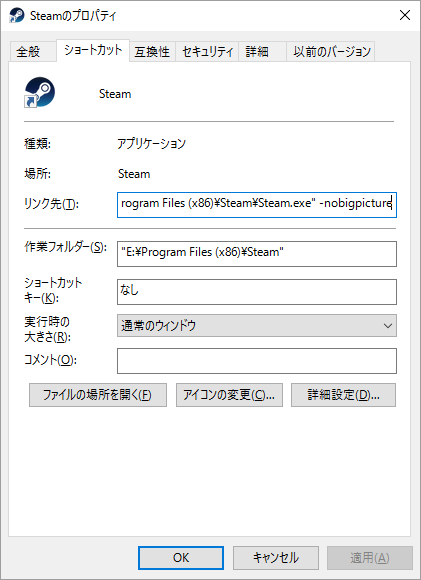Select the ショートカット tab
The width and height of the screenshot is (421, 580).
click(x=93, y=50)
